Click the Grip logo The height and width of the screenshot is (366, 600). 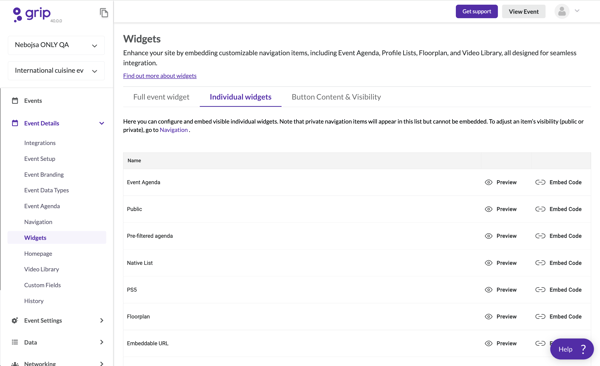tap(32, 14)
